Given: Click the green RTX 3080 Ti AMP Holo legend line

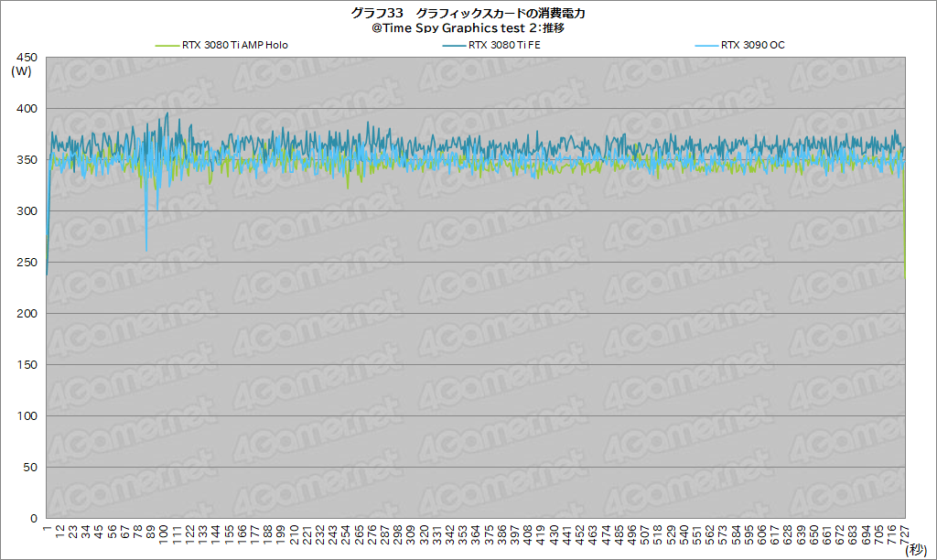Looking at the screenshot, I should click(167, 46).
